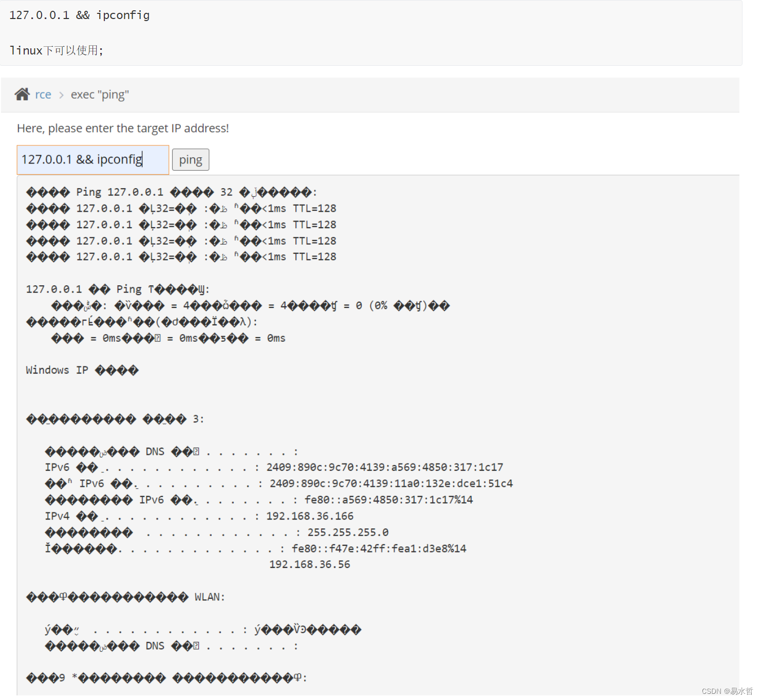
Task: Select the text linux下可以使用;
Action: click(57, 50)
